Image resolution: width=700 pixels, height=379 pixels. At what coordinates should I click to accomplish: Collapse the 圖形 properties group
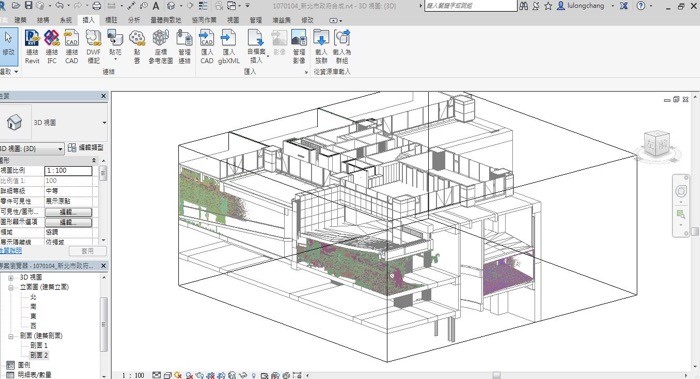tap(94, 160)
